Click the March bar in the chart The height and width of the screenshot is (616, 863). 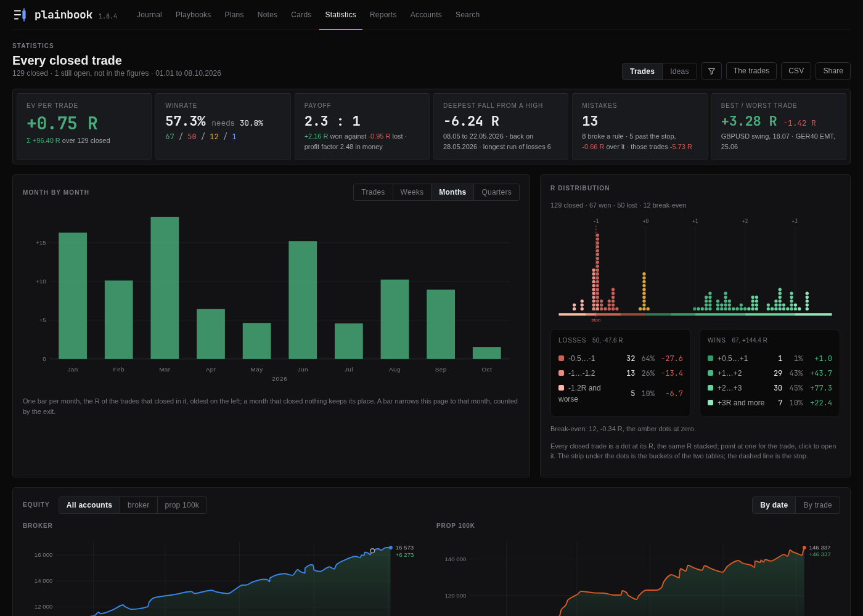(x=165, y=288)
